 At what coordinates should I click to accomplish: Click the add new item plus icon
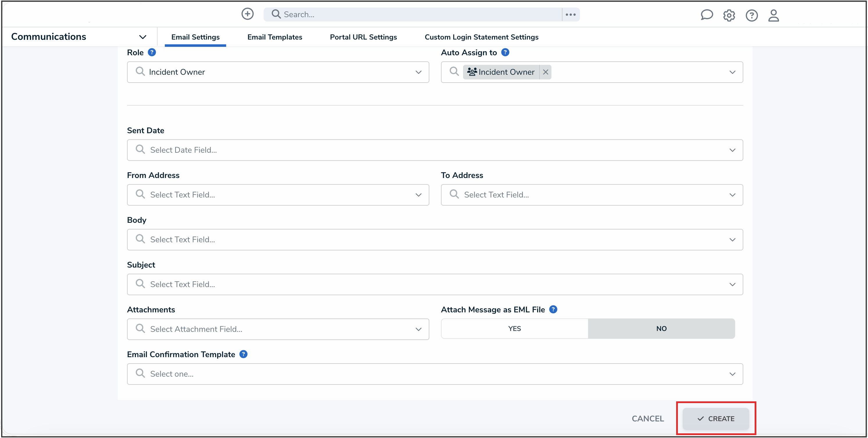(248, 14)
